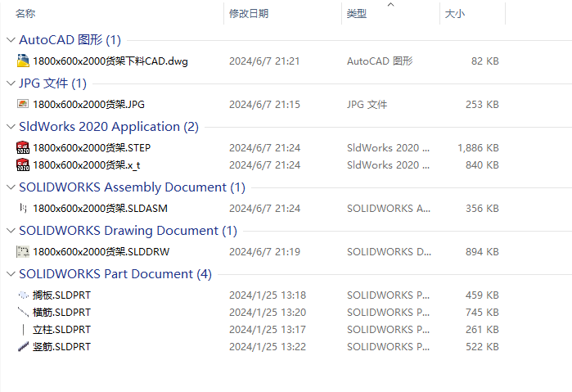This screenshot has width=572, height=392.
Task: Click the 356 KB size cell
Action: 482,209
